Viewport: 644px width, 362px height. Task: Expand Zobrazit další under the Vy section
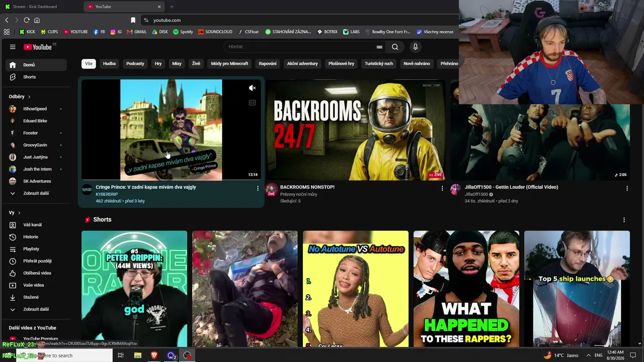tap(36, 309)
